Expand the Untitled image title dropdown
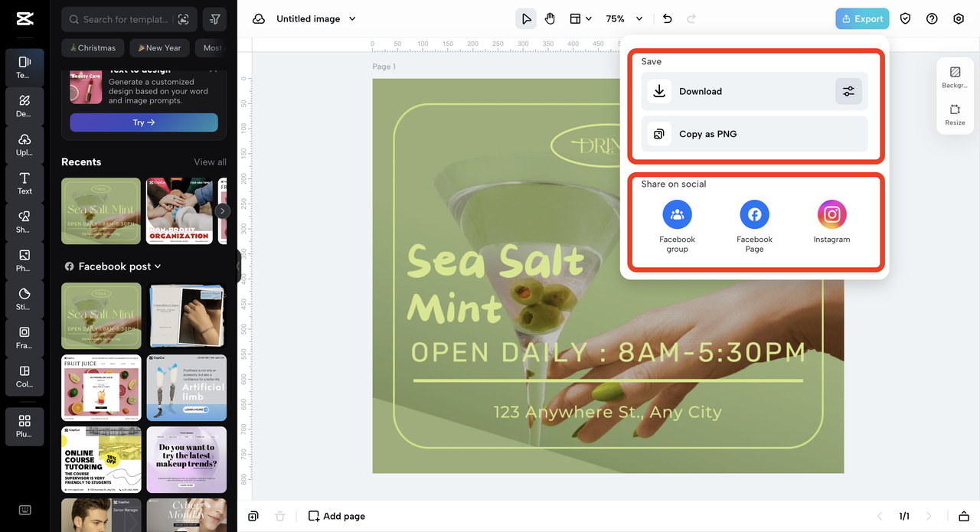 (x=352, y=18)
